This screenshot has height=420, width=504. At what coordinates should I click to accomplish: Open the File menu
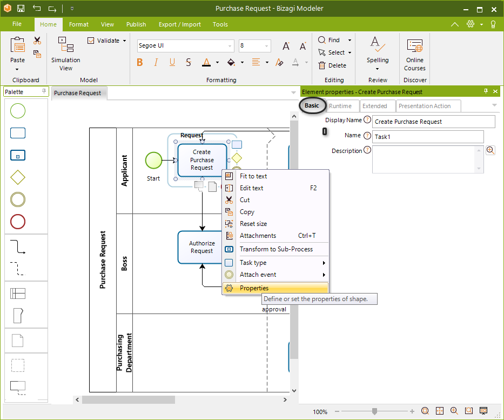point(17,24)
